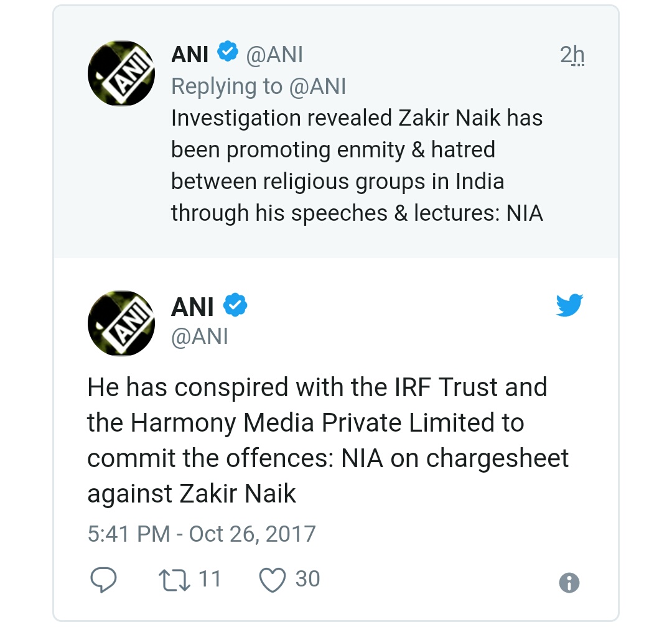
Task: Click the Twitter bird logo icon
Action: coord(569,305)
